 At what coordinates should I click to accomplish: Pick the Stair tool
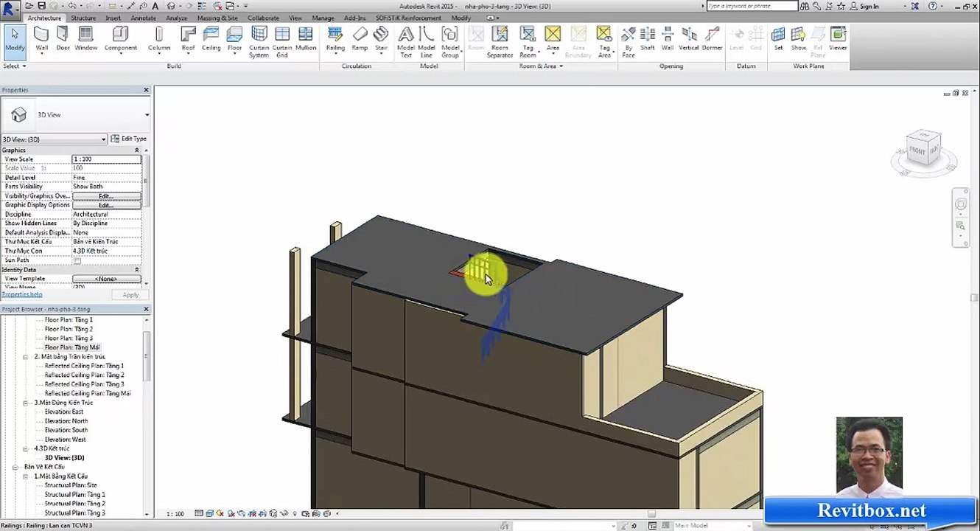coord(381,40)
